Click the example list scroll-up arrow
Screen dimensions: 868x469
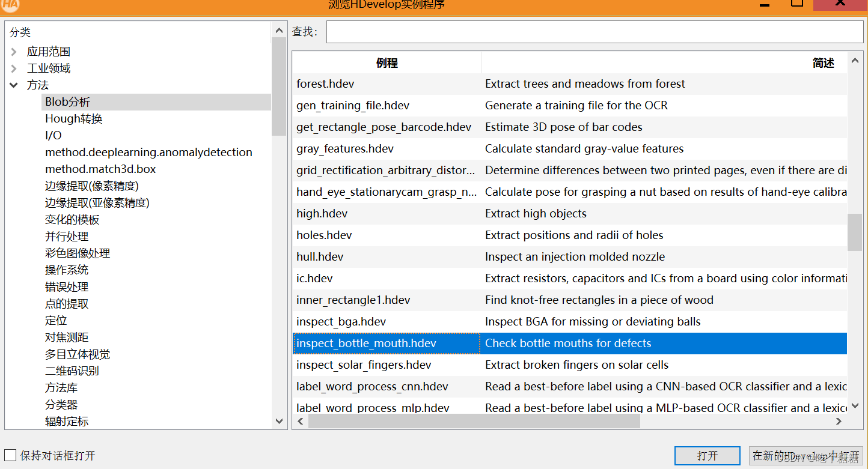coord(855,59)
